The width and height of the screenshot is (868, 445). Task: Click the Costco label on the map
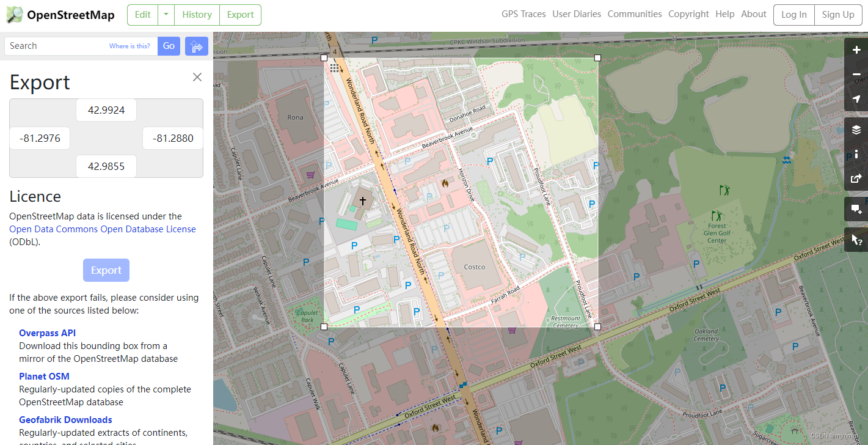pyautogui.click(x=475, y=267)
